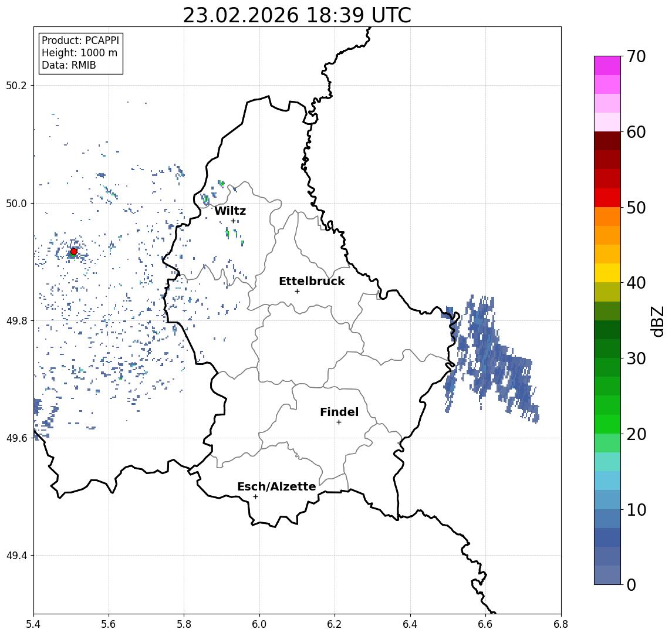The image size is (672, 636).
Task: Click the plot title date 23.02.2026 18:39 UTC
Action: [x=297, y=15]
